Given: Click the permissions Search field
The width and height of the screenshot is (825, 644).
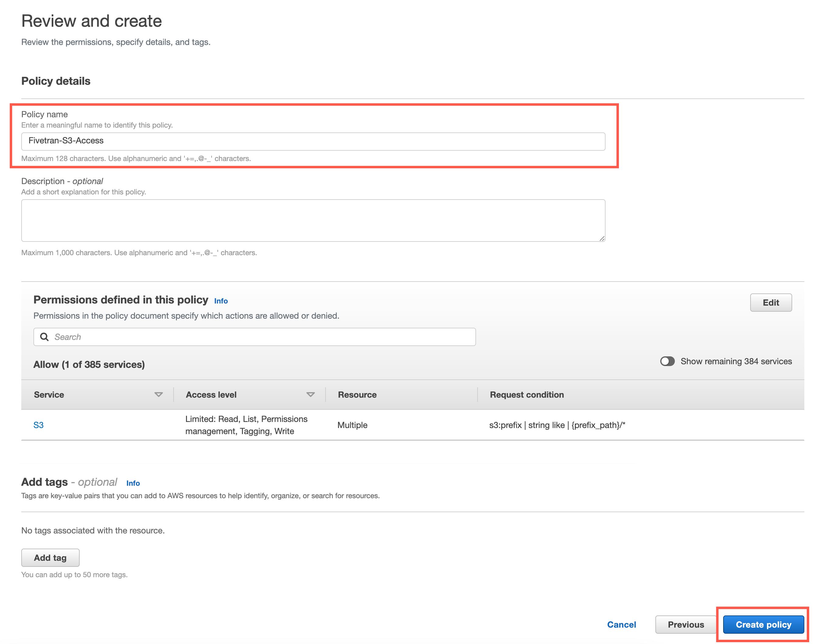Looking at the screenshot, I should pos(255,337).
